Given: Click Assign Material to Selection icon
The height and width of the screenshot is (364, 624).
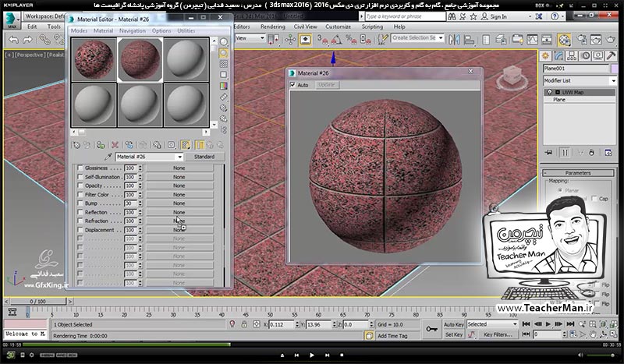Looking at the screenshot, I should 101,145.
